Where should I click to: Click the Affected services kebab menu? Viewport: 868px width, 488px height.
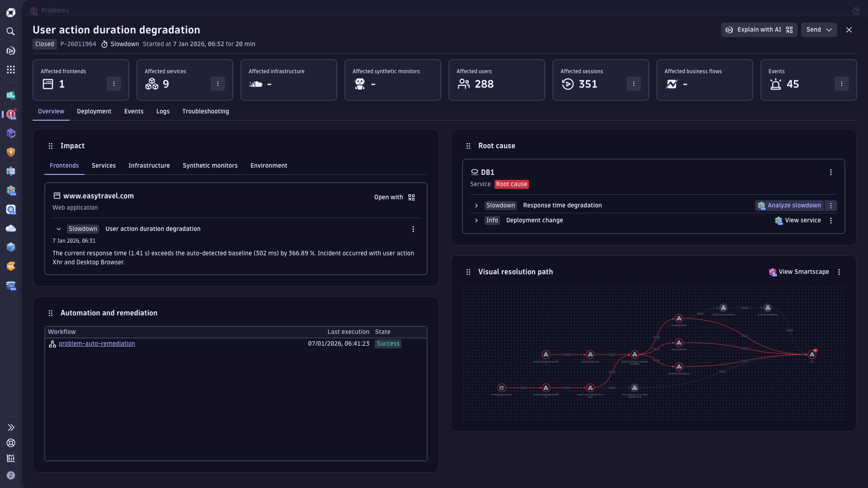point(217,84)
